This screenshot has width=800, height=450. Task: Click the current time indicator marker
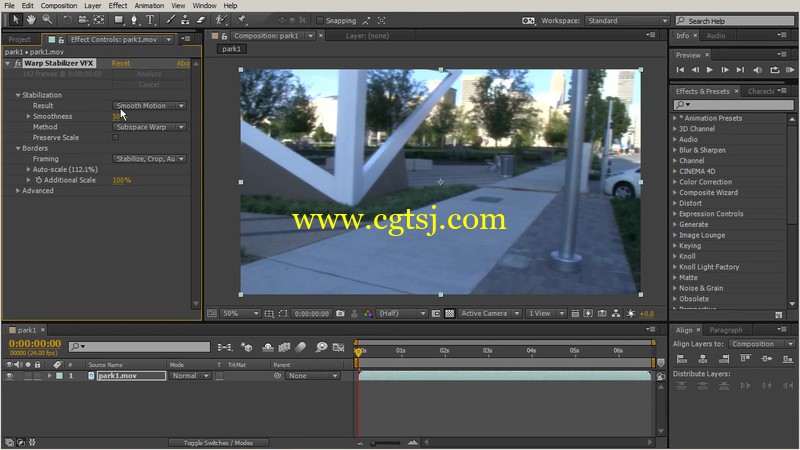click(x=358, y=352)
